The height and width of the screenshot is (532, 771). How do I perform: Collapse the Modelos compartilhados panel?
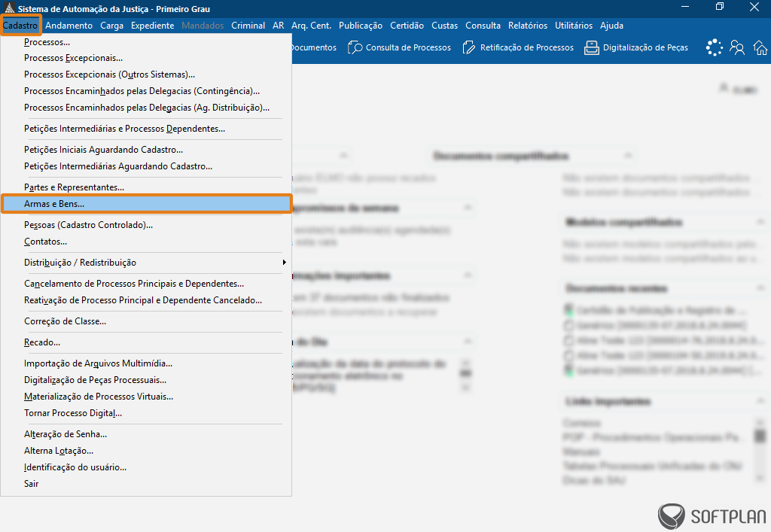(x=760, y=222)
